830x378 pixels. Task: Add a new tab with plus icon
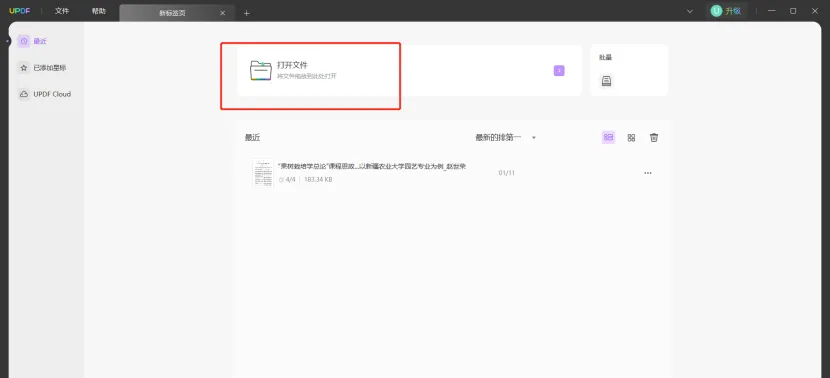pyautogui.click(x=247, y=13)
